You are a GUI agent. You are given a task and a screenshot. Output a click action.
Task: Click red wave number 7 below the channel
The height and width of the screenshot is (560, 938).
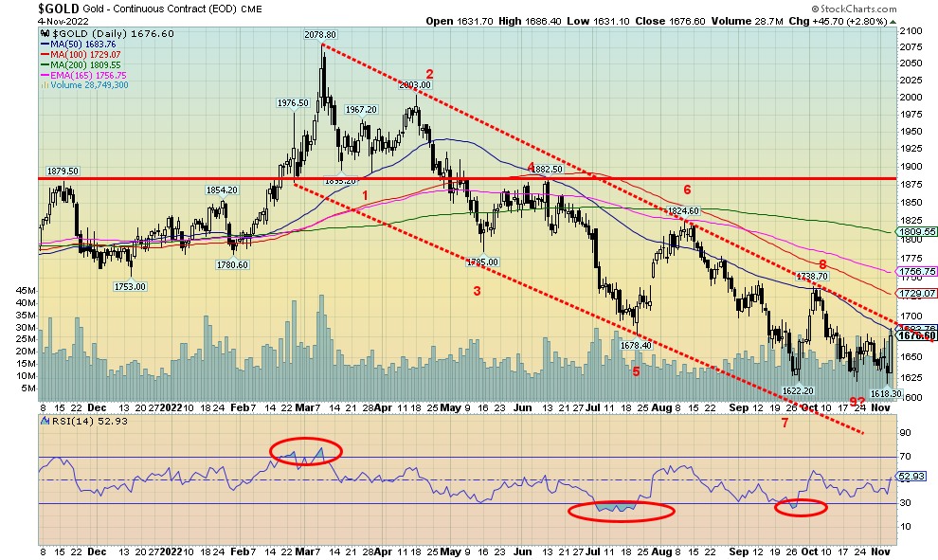pos(785,423)
